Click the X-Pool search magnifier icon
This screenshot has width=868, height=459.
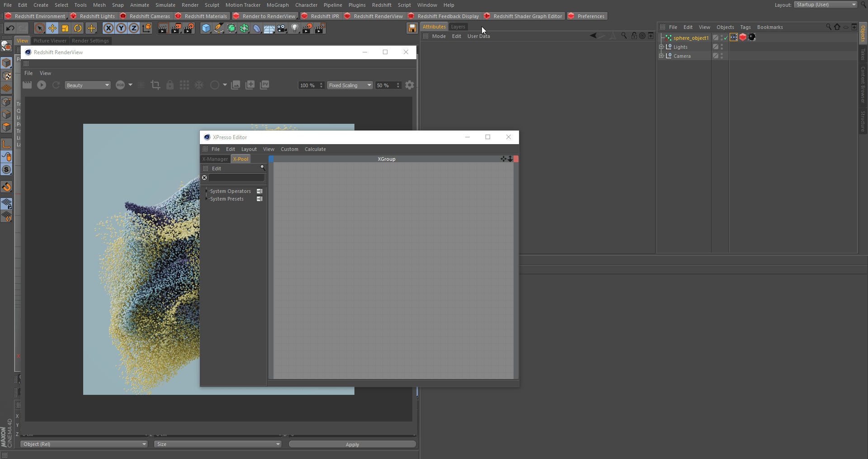tap(262, 168)
